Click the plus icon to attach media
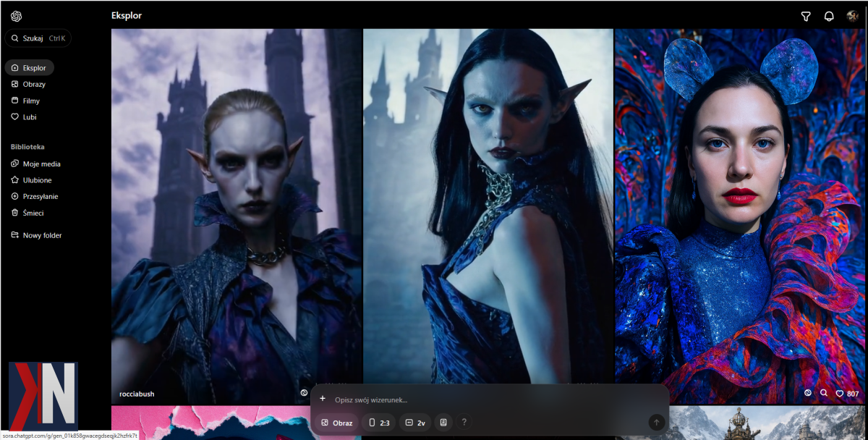 [x=323, y=399]
